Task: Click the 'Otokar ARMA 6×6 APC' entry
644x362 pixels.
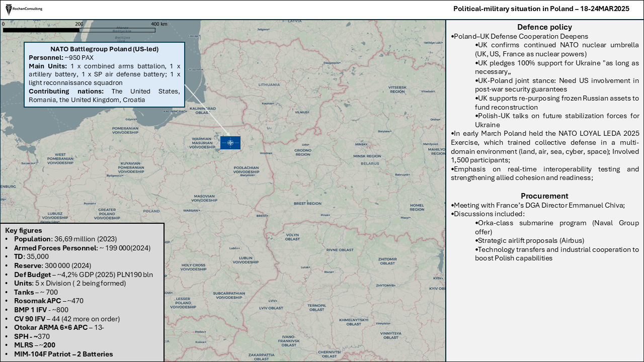Action: click(59, 327)
